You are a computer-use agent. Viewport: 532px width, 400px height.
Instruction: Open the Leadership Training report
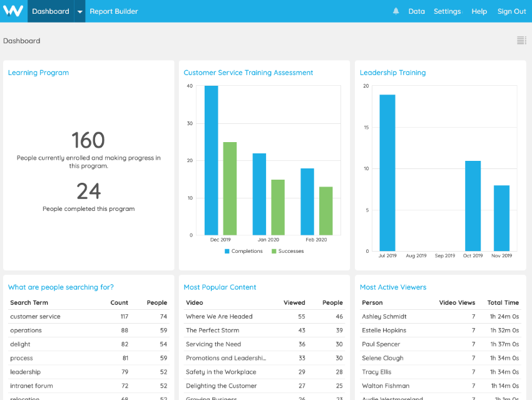click(x=392, y=73)
